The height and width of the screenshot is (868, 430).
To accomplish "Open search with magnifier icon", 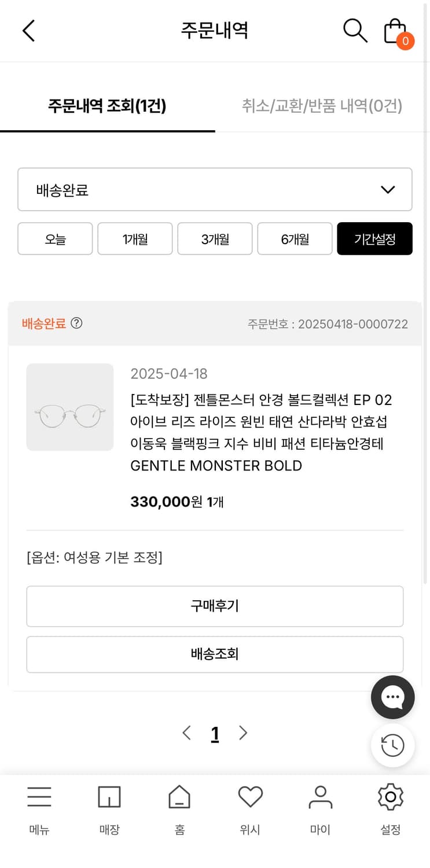I will click(355, 30).
